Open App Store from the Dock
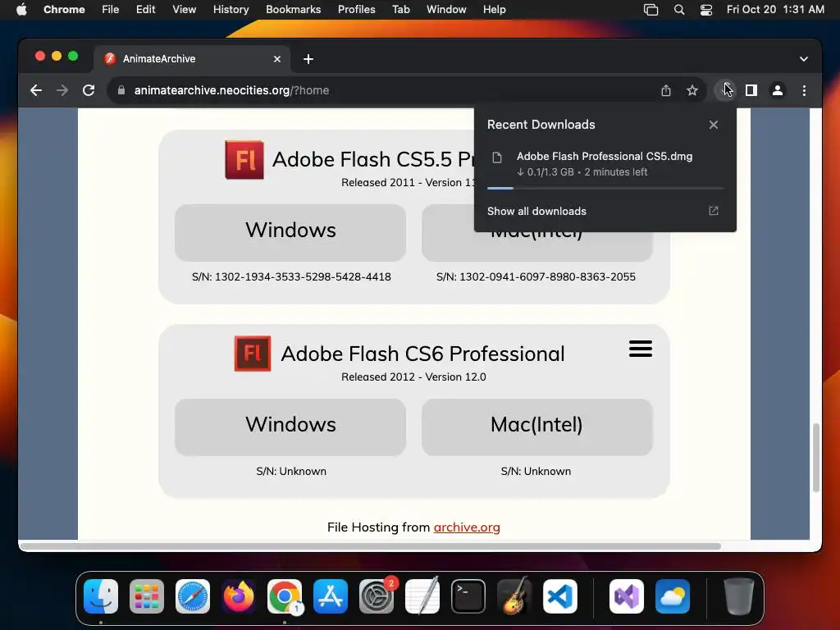Viewport: 840px width, 630px height. (331, 596)
